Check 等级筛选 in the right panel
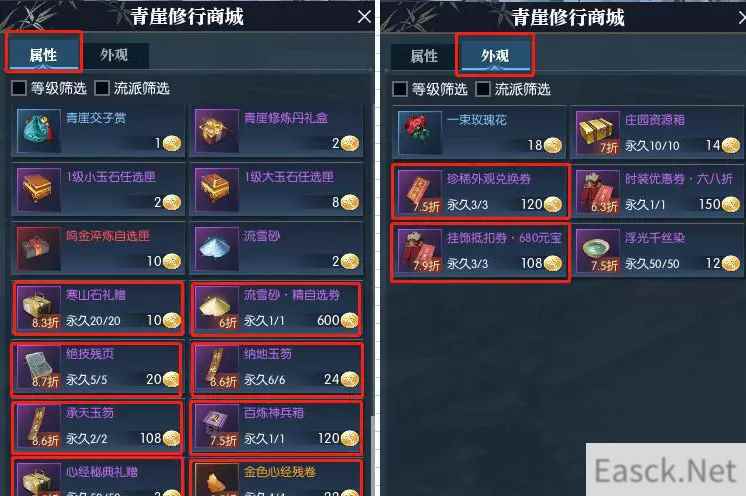 point(400,89)
